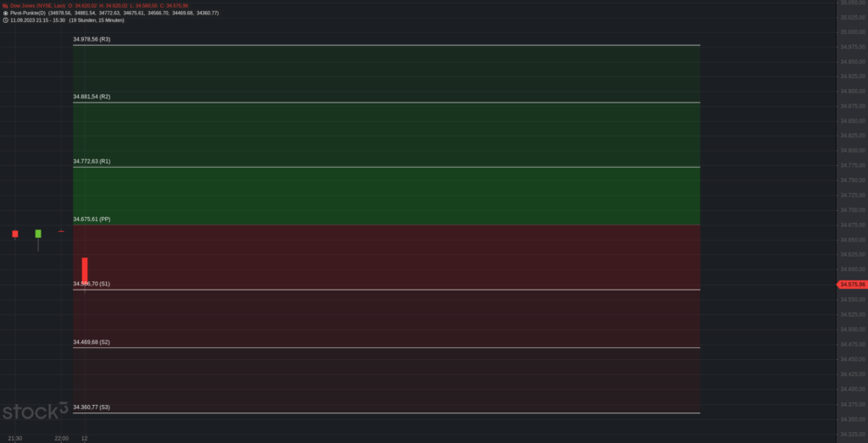Image resolution: width=868 pixels, height=443 pixels.
Task: Select the 34.675,61 (PP) pivot point label
Action: pyautogui.click(x=92, y=219)
